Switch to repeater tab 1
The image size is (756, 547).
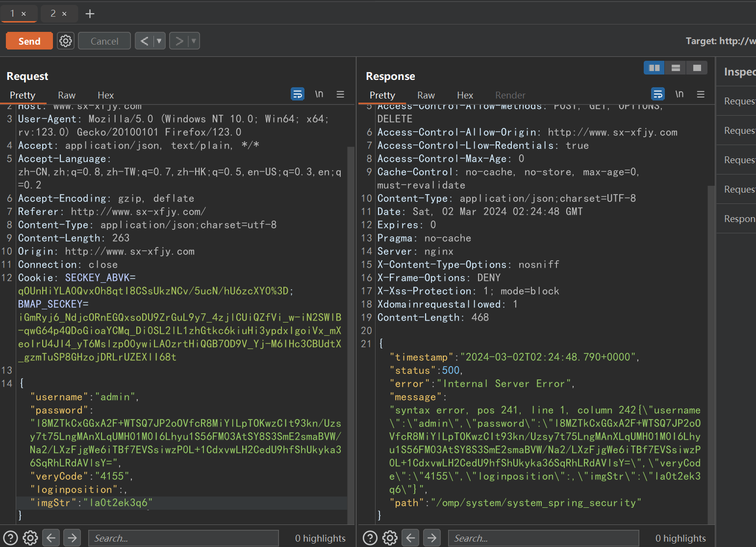click(x=13, y=14)
